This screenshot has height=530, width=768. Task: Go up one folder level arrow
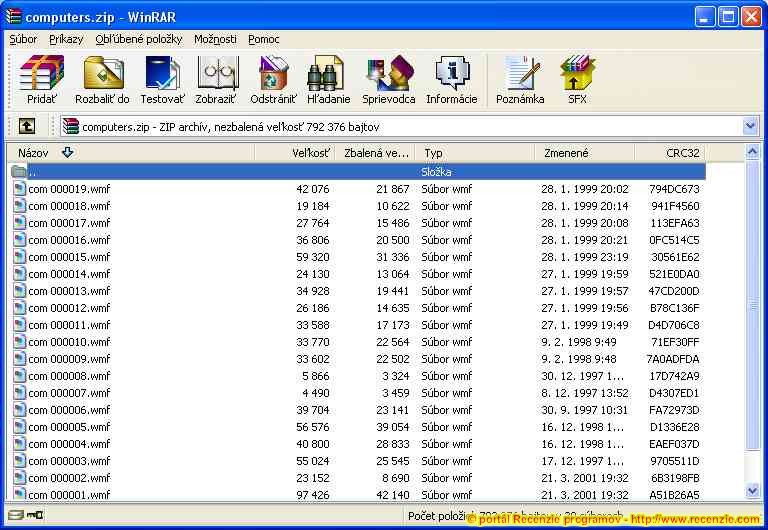[26, 126]
